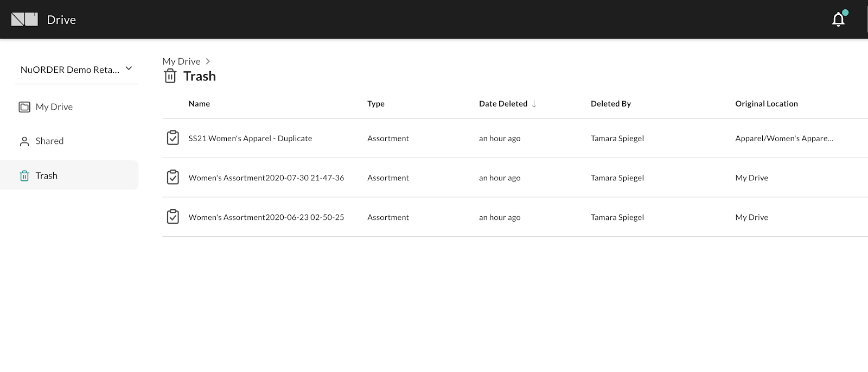Click assortment icon for Women's Assortment2020-06-23 row
868x372 pixels.
173,217
